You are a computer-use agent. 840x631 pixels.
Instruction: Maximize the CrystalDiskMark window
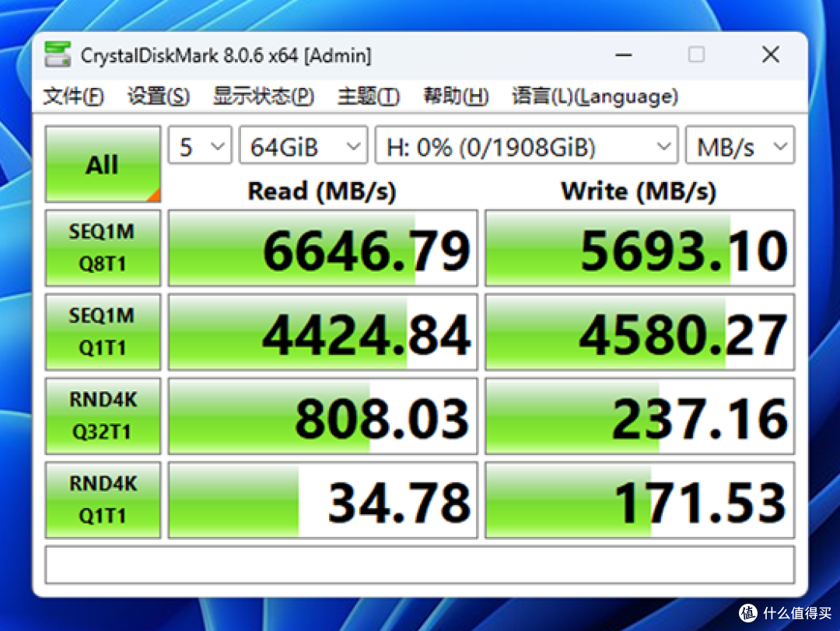[696, 54]
